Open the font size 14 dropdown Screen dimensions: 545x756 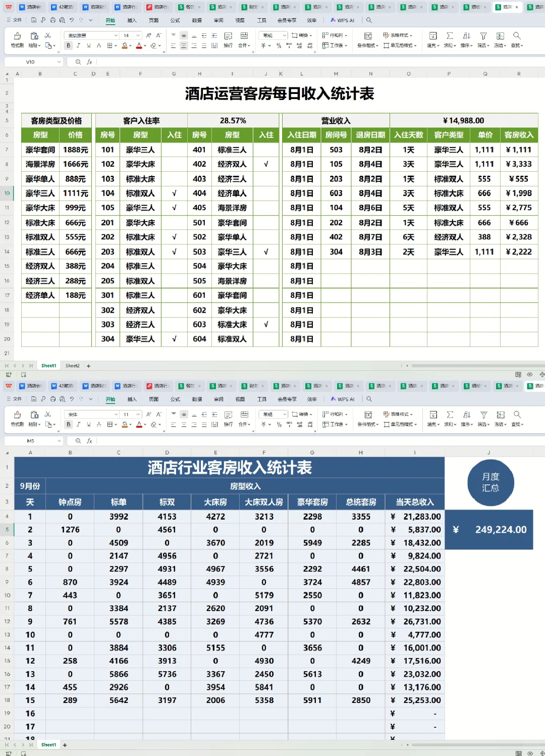pos(138,35)
